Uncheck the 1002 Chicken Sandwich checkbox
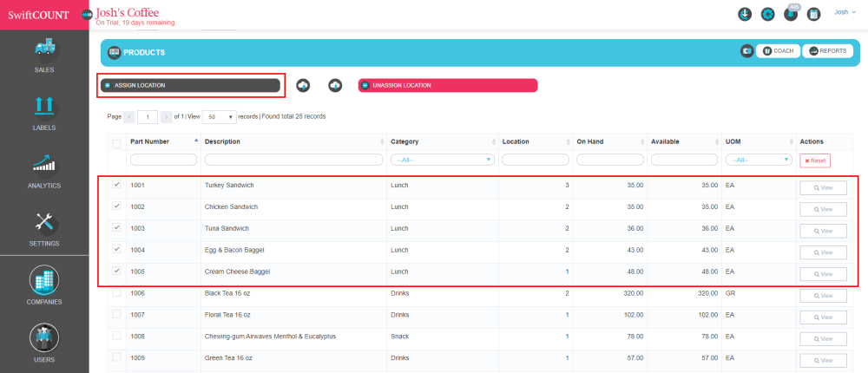Viewport: 868px width, 373px height. tap(117, 206)
